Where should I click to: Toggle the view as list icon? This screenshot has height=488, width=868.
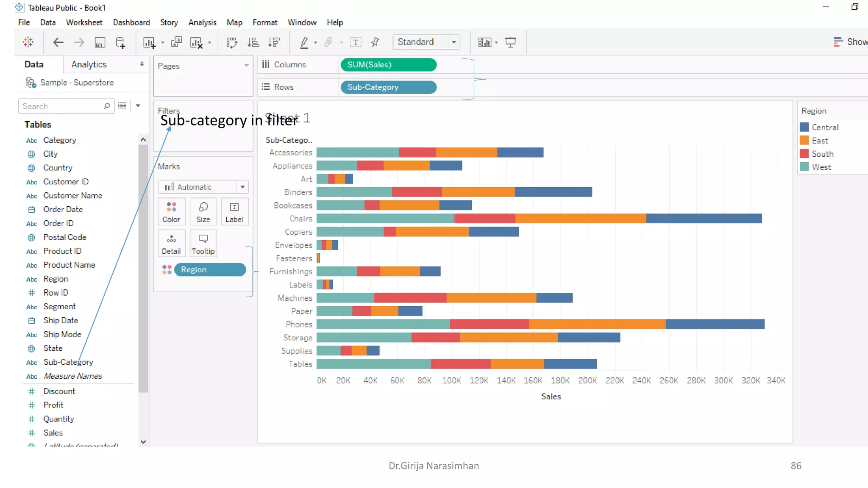point(122,106)
